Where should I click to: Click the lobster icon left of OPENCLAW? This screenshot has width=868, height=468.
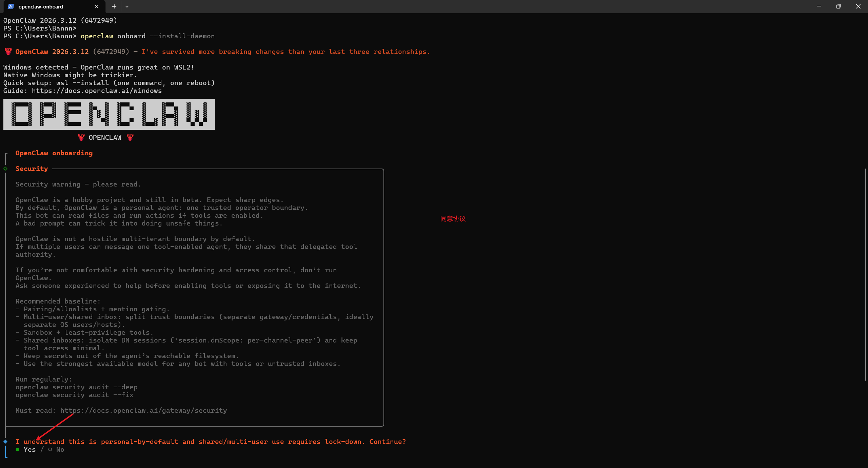pyautogui.click(x=81, y=137)
